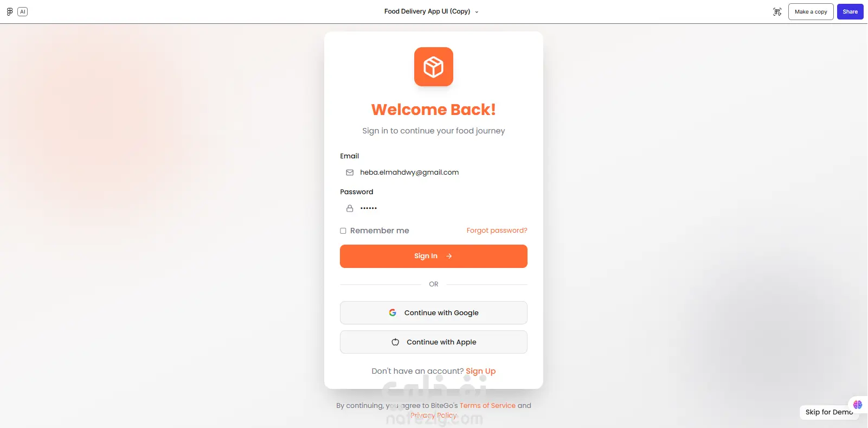Focus the Password input field
Viewport: 868px width, 428px height.
434,208
